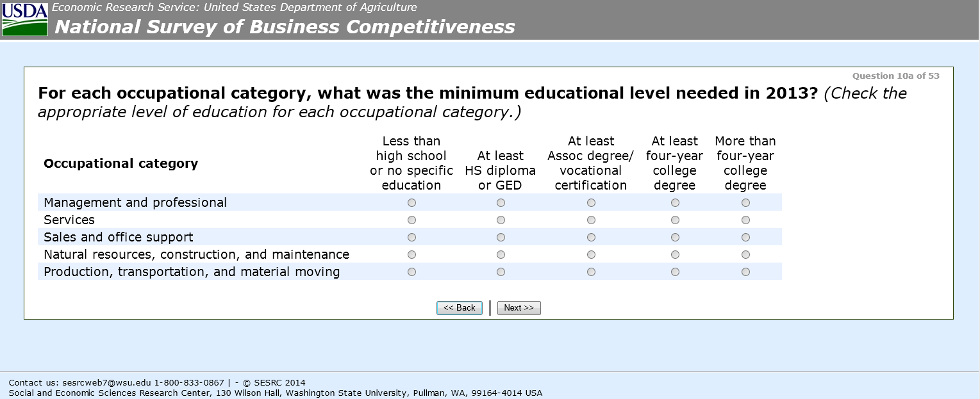This screenshot has height=399, width=980.
Task: Click the National Survey of Business Competitiveness title
Action: [x=285, y=27]
